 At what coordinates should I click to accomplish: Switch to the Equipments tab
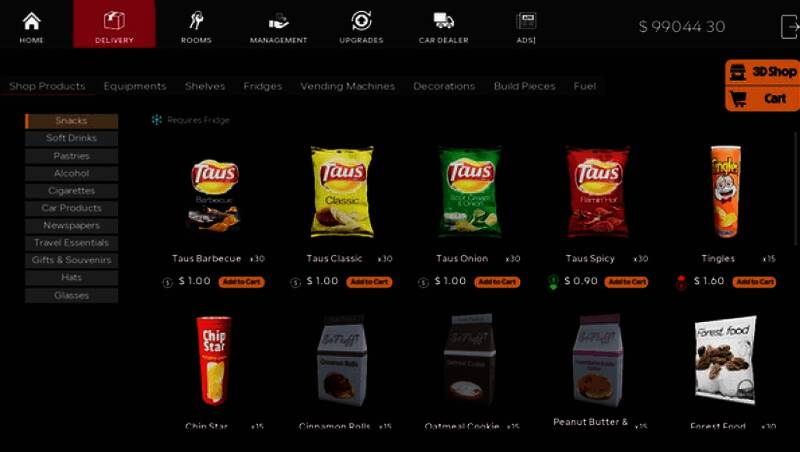tap(135, 86)
